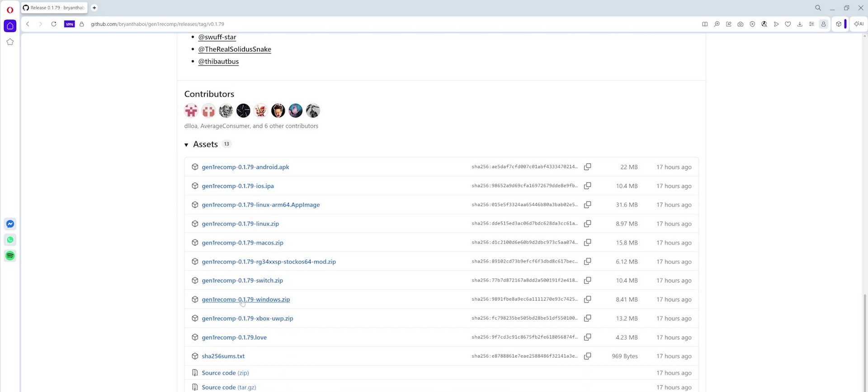
Task: Take a snapshot with the camera icon
Action: pyautogui.click(x=741, y=24)
